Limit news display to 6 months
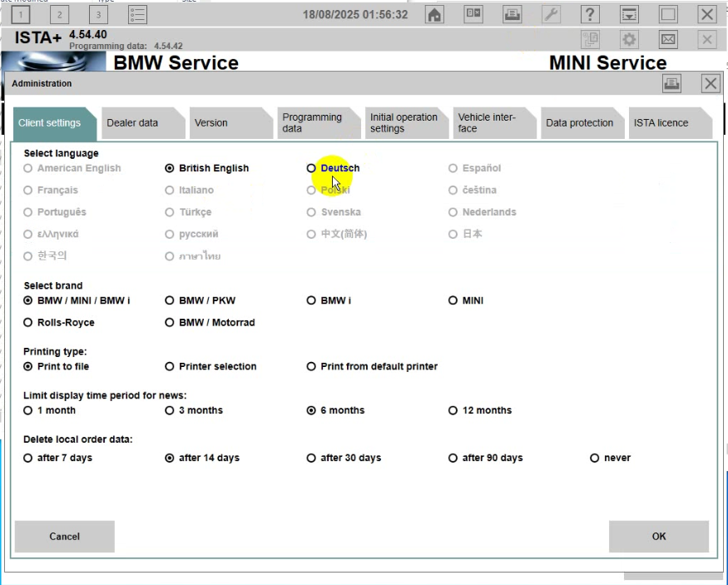Image resolution: width=728 pixels, height=585 pixels. tap(335, 410)
